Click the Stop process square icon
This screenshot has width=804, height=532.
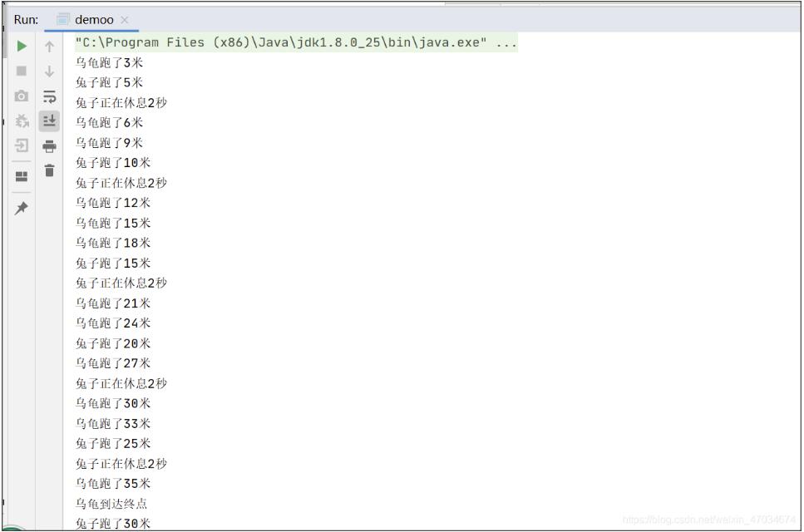click(x=22, y=71)
